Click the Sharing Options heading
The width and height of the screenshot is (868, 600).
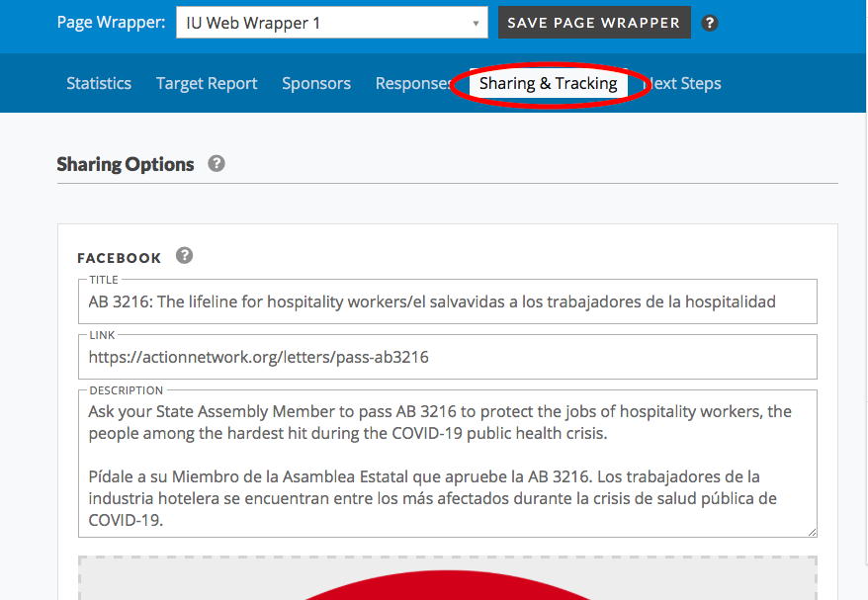(x=126, y=164)
